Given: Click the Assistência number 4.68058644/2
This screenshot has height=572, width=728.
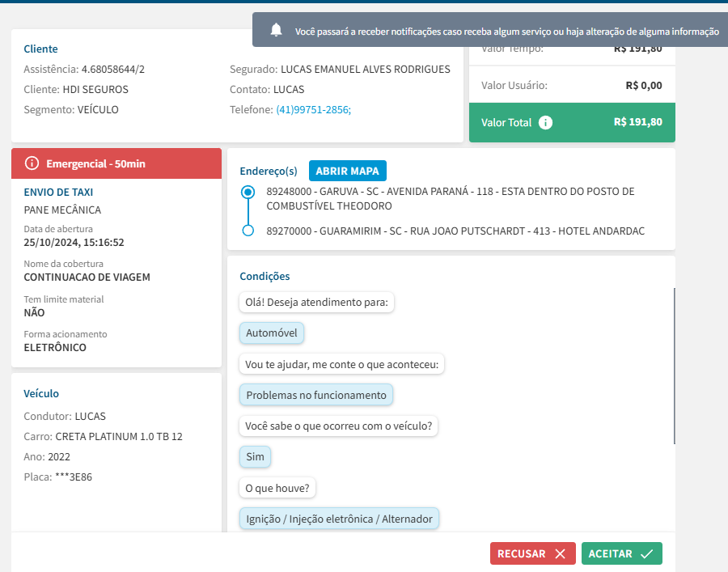Looking at the screenshot, I should (x=113, y=70).
